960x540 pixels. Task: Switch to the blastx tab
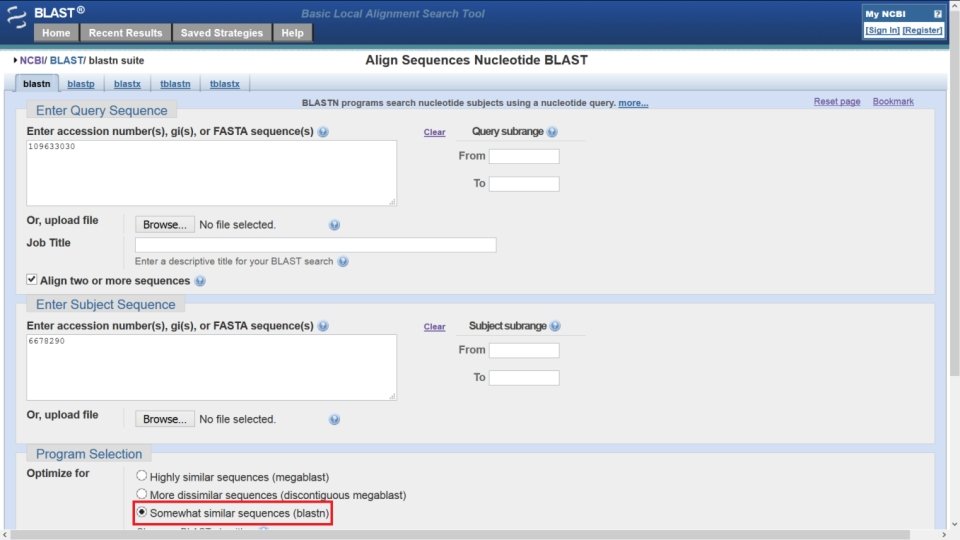127,84
